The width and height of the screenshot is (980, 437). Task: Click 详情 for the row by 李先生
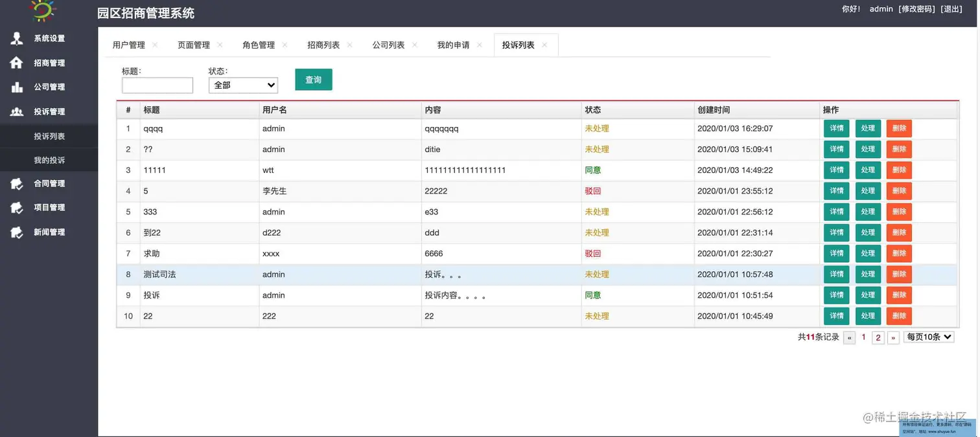[x=837, y=191]
